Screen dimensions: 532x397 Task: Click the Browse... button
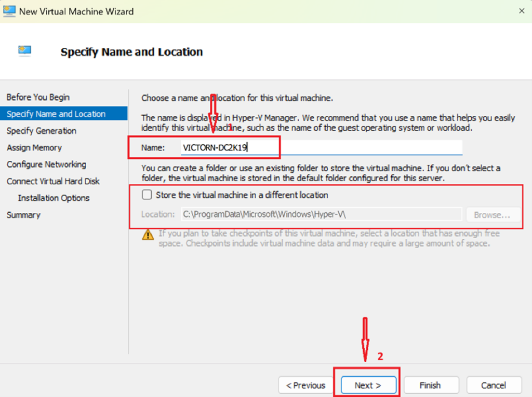(x=493, y=215)
